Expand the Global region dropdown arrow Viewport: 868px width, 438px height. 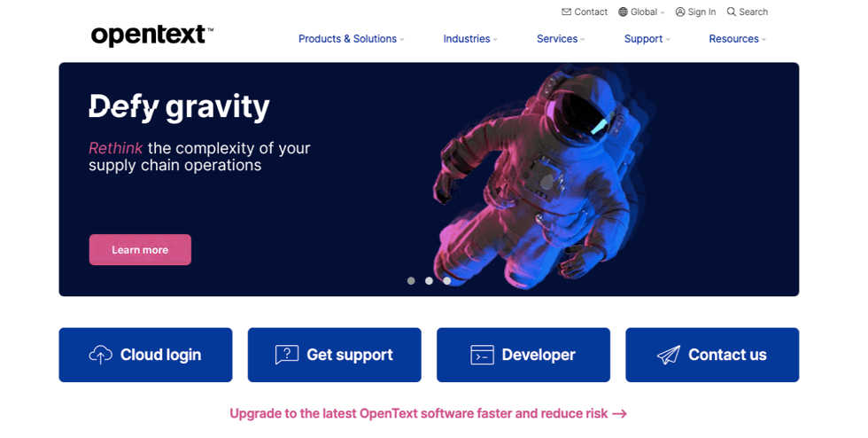coord(663,12)
